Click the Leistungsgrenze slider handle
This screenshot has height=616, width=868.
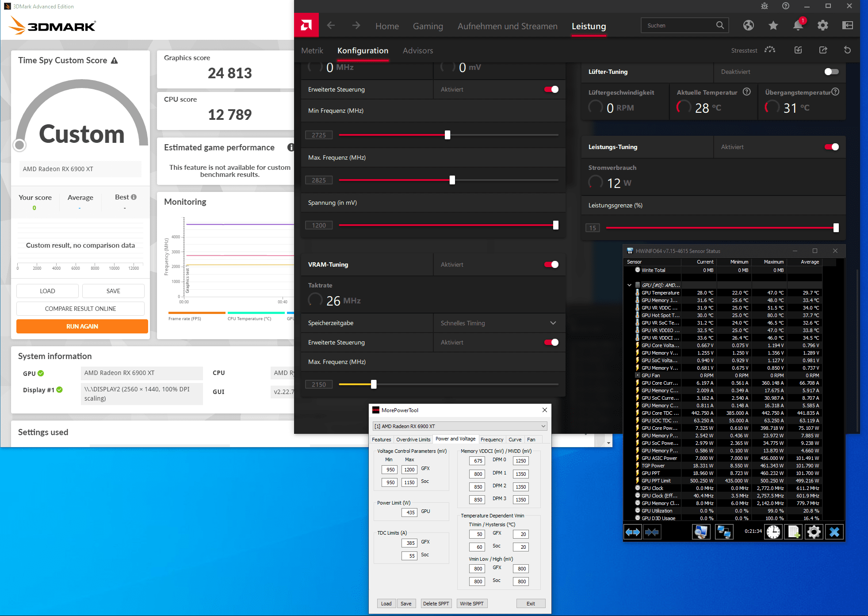pyautogui.click(x=836, y=228)
